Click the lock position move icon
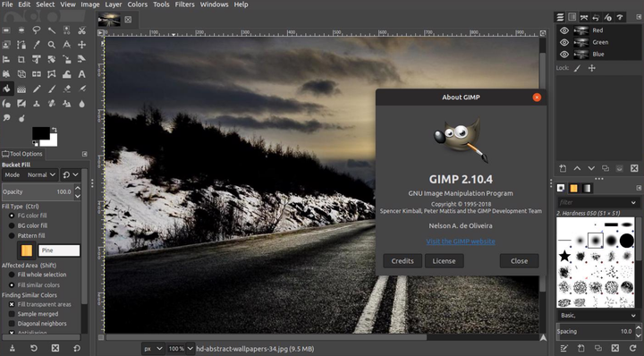The width and height of the screenshot is (644, 356). [592, 68]
